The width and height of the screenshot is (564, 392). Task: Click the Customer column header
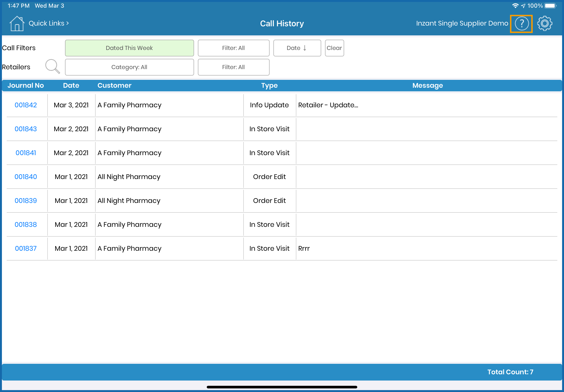click(114, 86)
